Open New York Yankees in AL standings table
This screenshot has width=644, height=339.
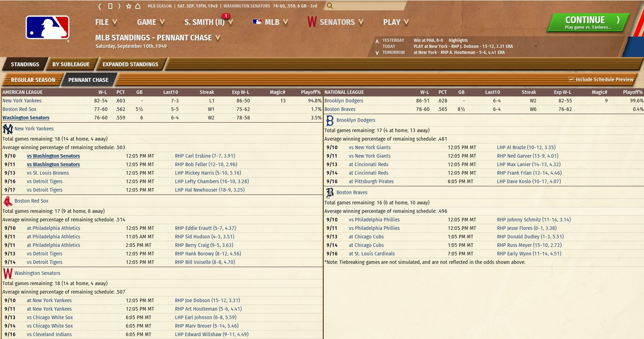click(x=22, y=101)
